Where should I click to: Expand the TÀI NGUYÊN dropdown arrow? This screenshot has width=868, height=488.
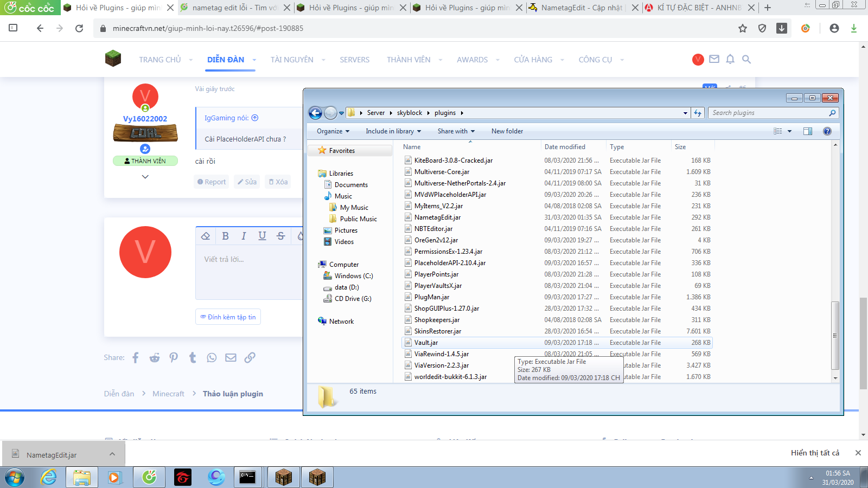tap(323, 60)
